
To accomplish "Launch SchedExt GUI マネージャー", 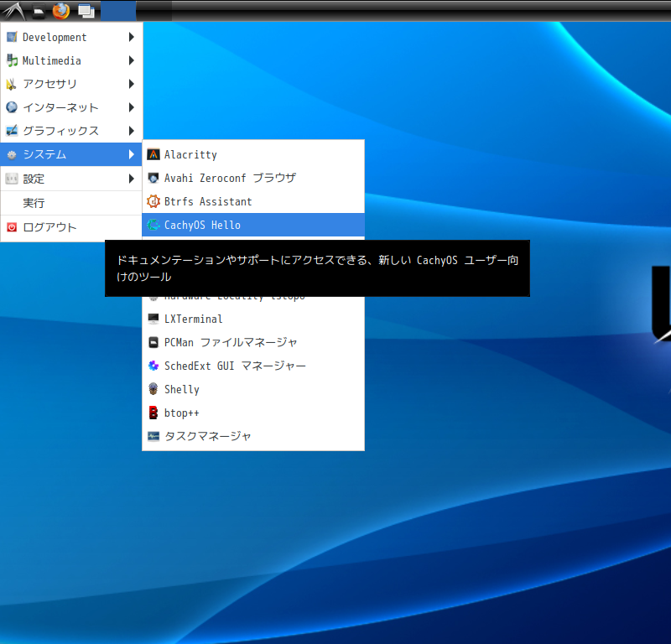I will (x=253, y=366).
